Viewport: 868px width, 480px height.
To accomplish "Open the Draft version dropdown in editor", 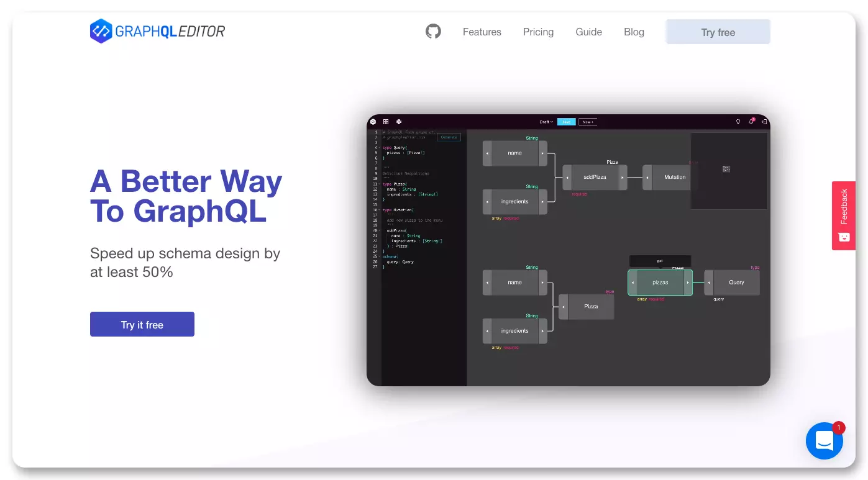I will [546, 122].
